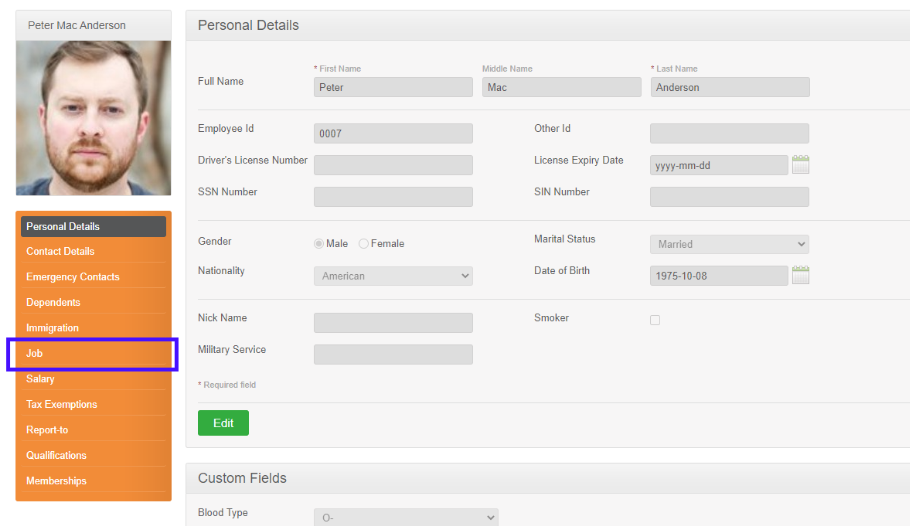Open the Job section in sidebar
Viewport: 910px width, 526px height.
coord(93,353)
